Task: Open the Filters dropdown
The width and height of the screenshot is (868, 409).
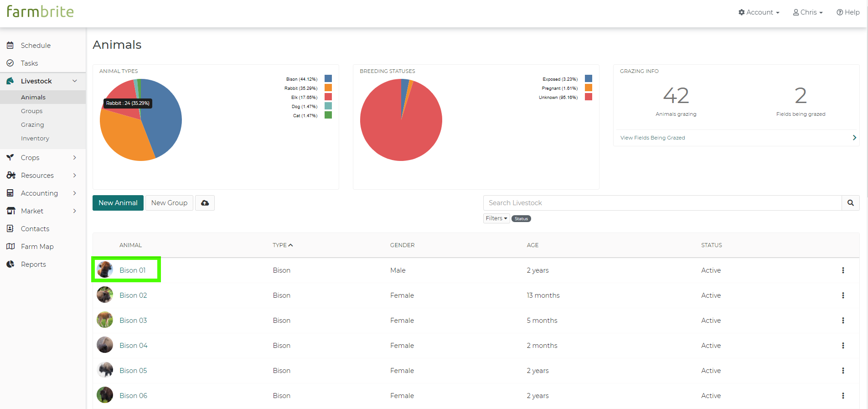Action: (x=496, y=218)
